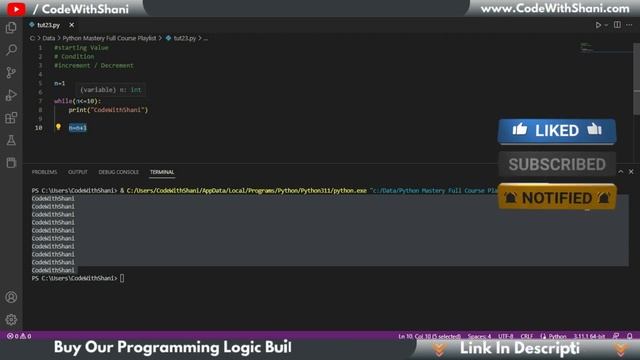Open the Explorer view in activity bar
This screenshot has height=360, width=640.
(x=11, y=28)
